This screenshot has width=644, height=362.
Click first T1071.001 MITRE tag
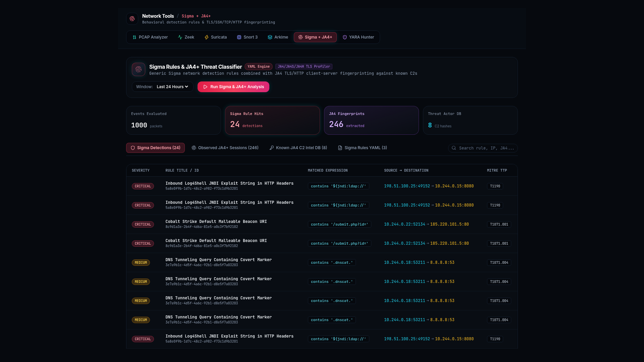click(x=499, y=225)
